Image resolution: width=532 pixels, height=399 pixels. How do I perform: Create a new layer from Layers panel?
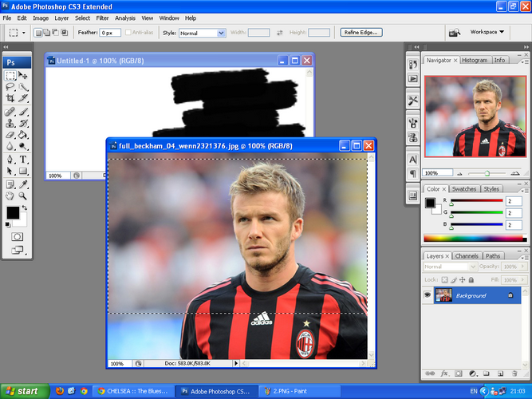tap(500, 373)
